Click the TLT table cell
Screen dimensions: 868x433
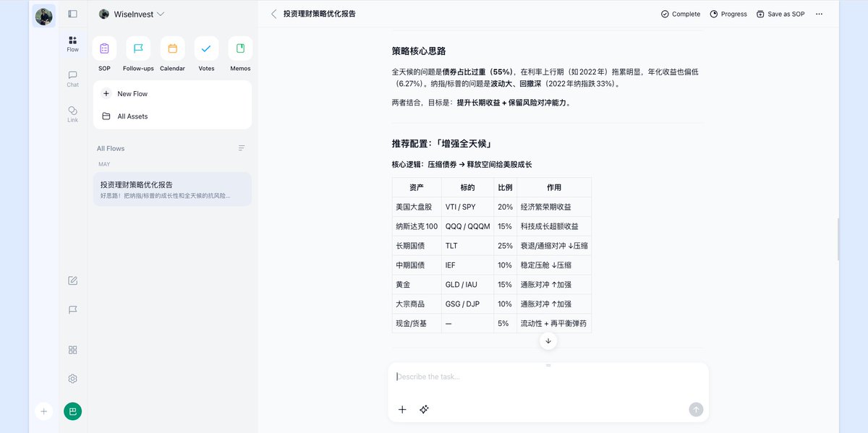click(468, 246)
